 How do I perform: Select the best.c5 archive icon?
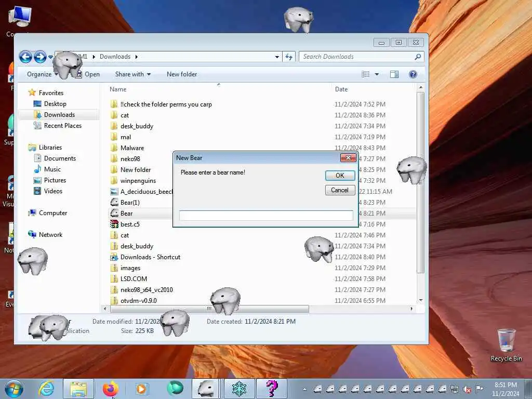coord(114,224)
